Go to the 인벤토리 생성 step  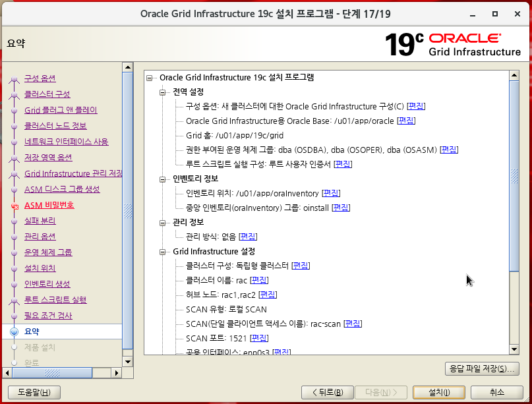[47, 284]
